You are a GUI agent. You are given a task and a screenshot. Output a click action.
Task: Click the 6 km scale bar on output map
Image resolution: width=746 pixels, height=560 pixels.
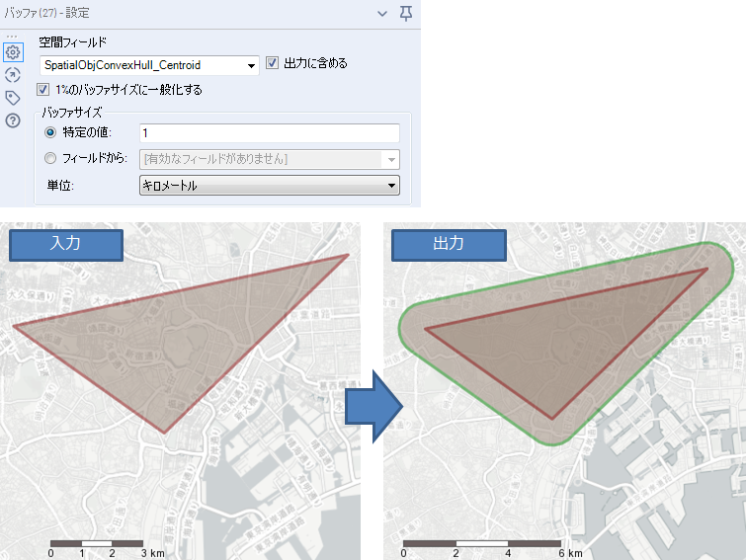tap(482, 543)
